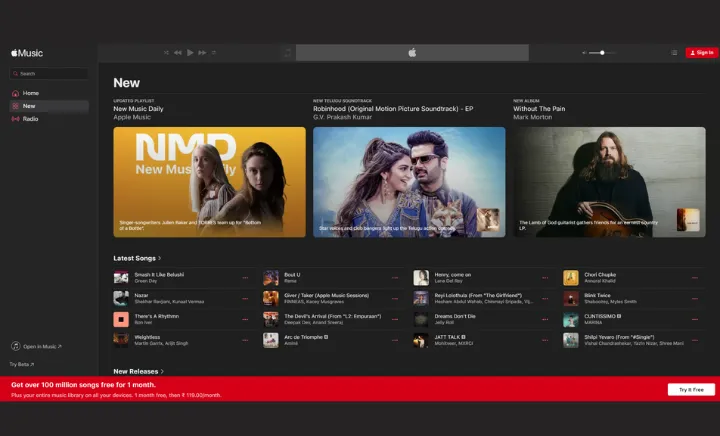Click the Apple Music logo

coord(27,53)
